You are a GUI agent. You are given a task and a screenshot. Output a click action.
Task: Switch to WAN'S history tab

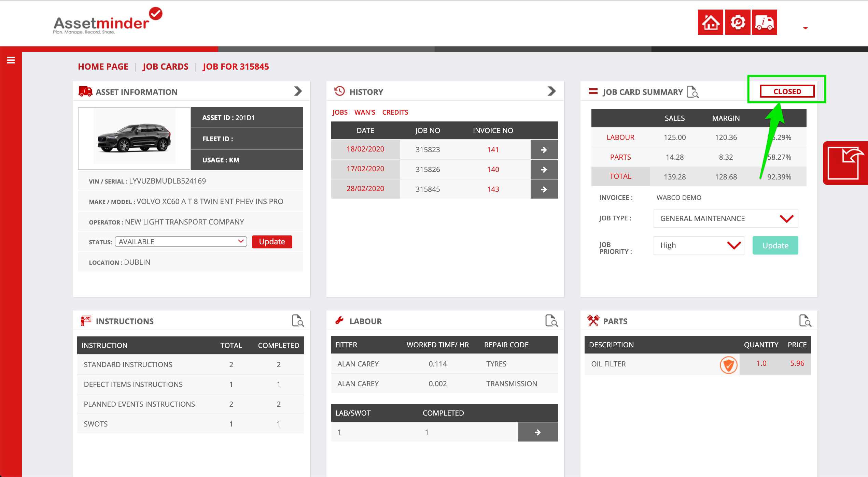click(x=365, y=112)
